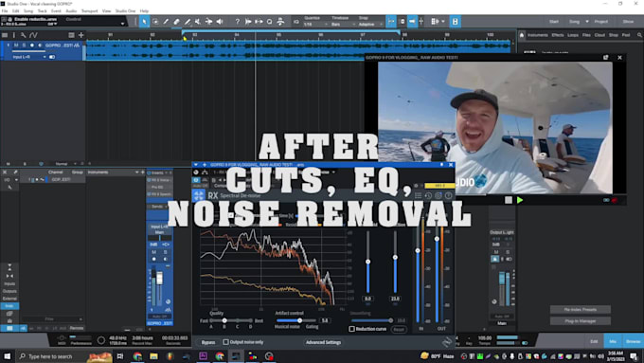This screenshot has width=644, height=363.
Task: Select the Arrow tool in the toolbar
Action: [x=144, y=22]
